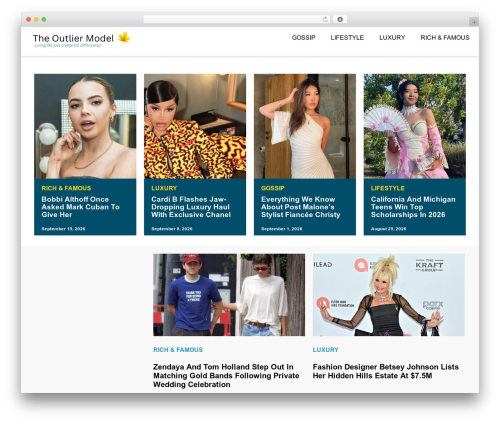Click Gossip tag on Post Malone card
The height and width of the screenshot is (423, 500).
(273, 188)
